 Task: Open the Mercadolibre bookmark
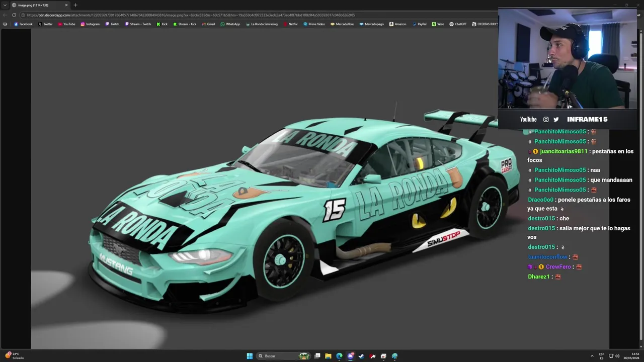[x=342, y=24]
